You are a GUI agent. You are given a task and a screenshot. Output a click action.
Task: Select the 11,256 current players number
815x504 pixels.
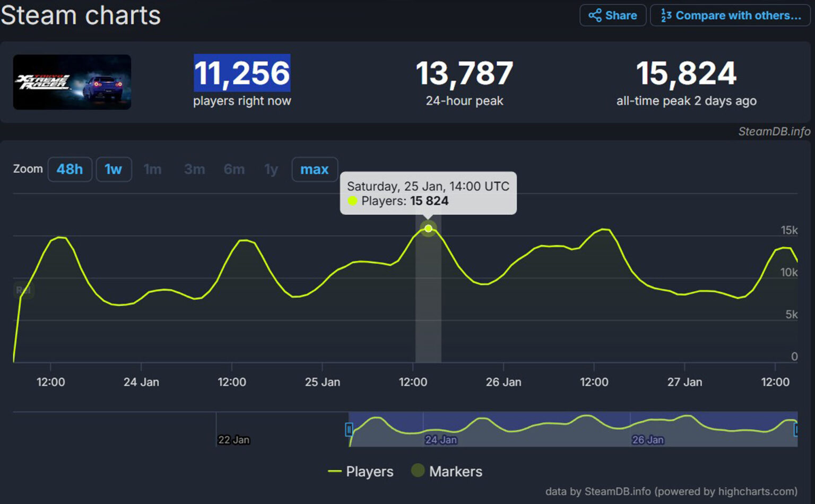pyautogui.click(x=242, y=73)
